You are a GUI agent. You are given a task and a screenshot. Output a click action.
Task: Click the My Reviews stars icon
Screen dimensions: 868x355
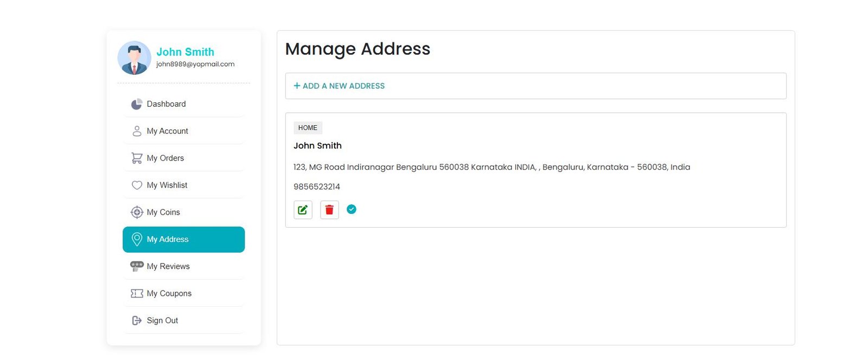tap(137, 266)
